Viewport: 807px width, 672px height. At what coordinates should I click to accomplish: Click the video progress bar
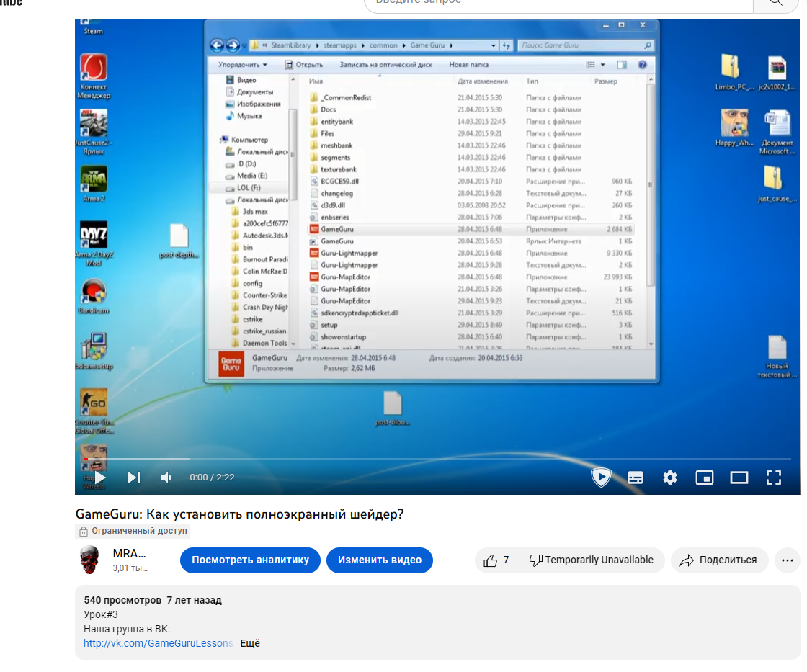pos(437,459)
